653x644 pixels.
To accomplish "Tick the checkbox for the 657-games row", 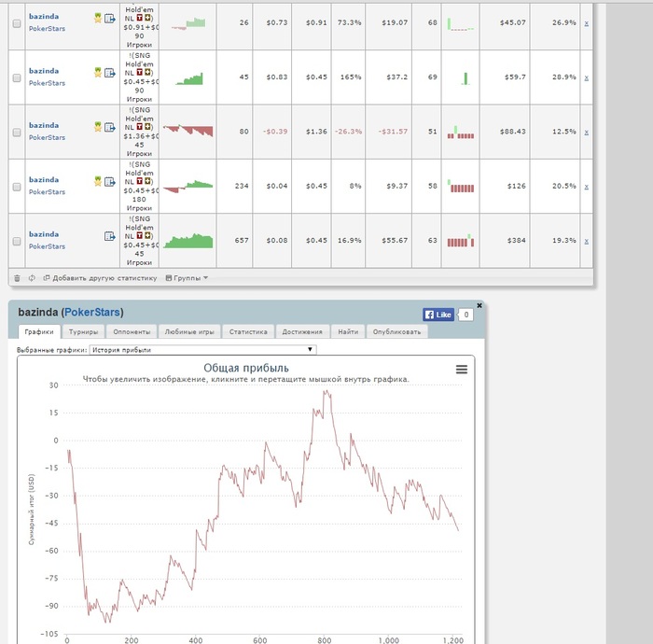I will (x=17, y=241).
